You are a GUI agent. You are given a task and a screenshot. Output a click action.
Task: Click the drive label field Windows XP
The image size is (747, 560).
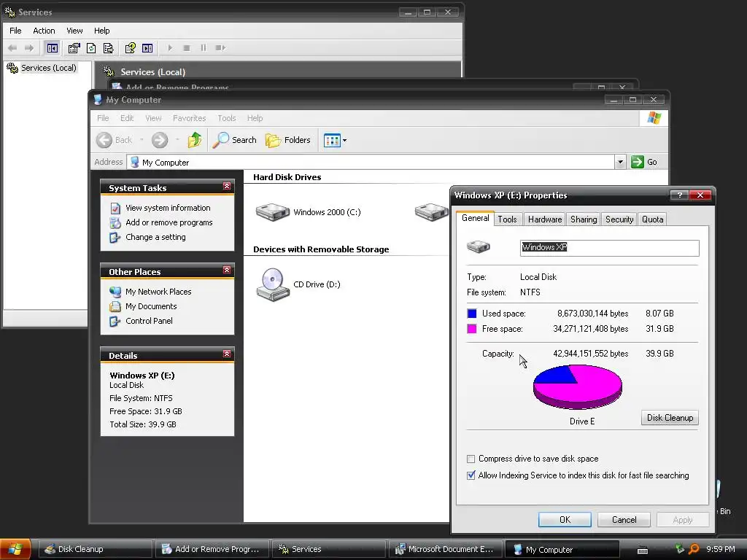pos(609,248)
